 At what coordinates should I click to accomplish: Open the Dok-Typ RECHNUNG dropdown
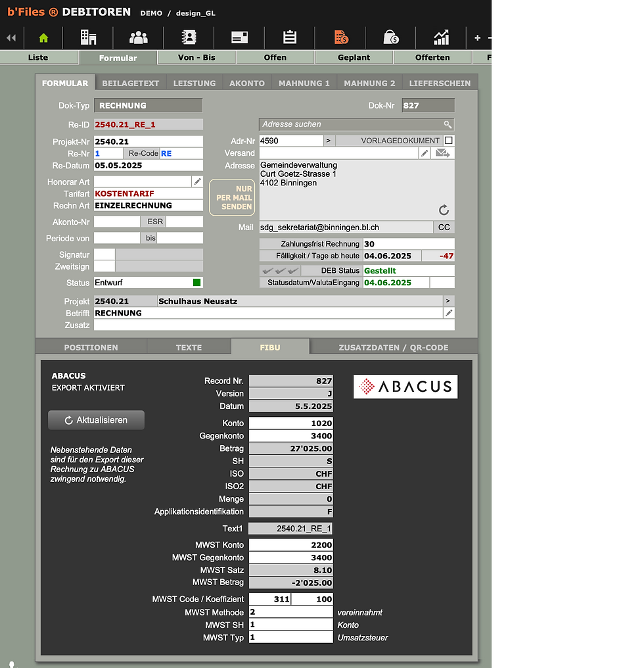[x=149, y=106]
